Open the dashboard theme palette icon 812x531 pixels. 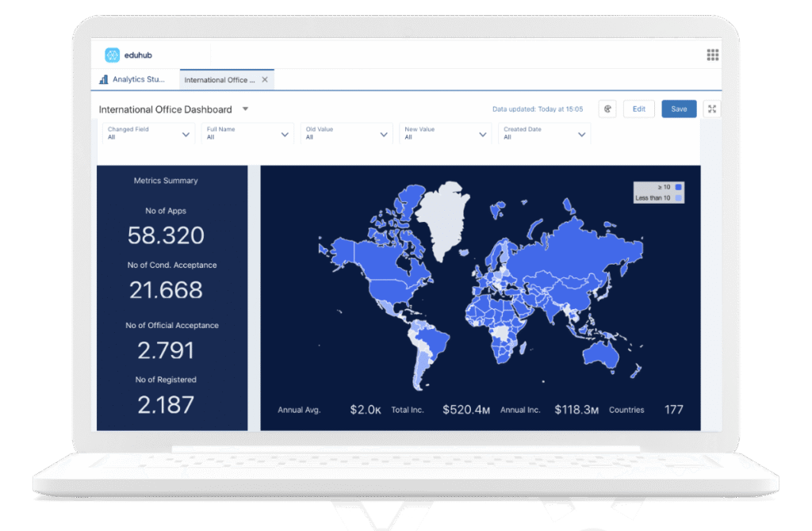[607, 109]
